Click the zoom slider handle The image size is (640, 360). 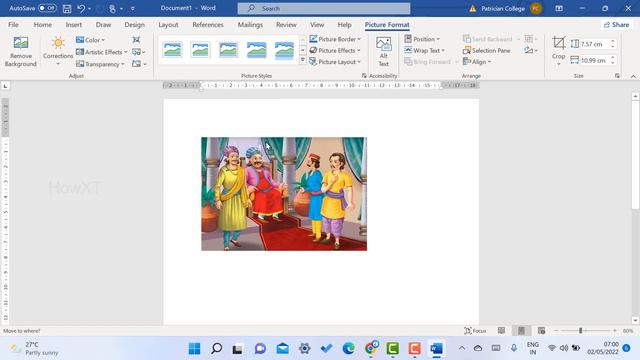click(580, 331)
